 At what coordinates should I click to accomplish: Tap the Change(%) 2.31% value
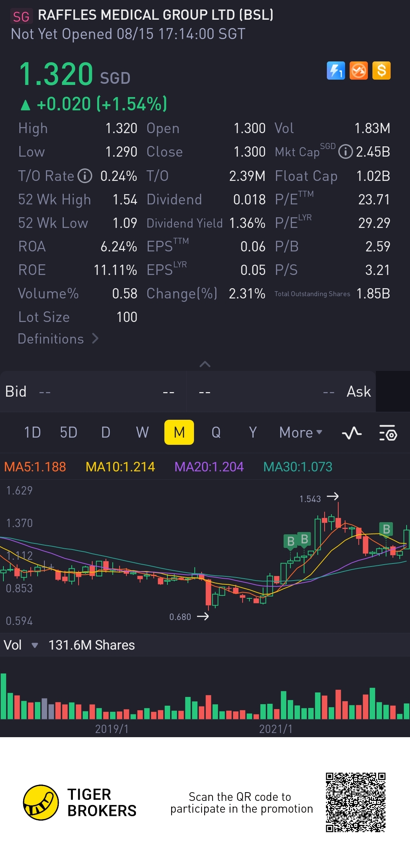(247, 294)
